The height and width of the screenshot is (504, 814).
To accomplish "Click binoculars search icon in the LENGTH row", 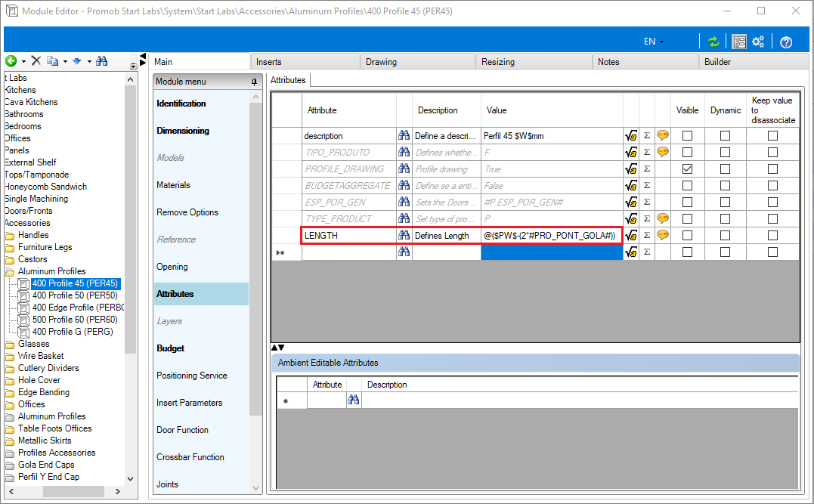I will 404,235.
